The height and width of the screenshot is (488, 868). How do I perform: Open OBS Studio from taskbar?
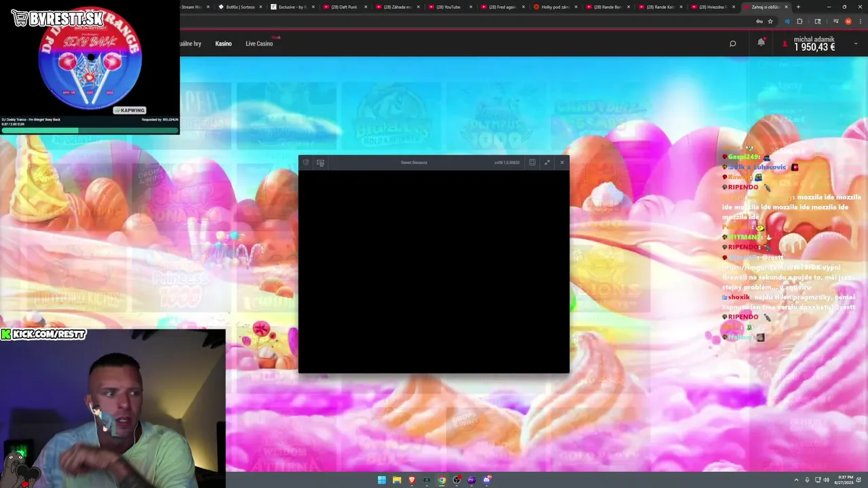pos(456,480)
